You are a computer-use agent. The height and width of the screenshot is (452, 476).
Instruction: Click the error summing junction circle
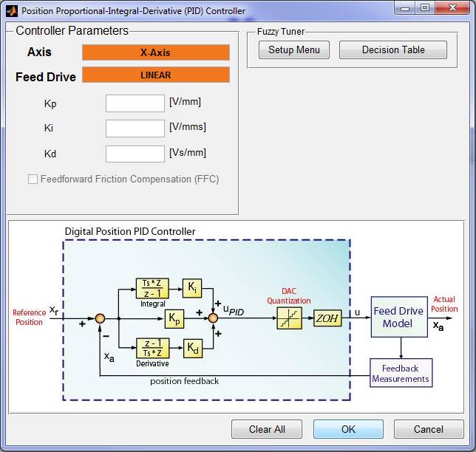[x=101, y=318]
